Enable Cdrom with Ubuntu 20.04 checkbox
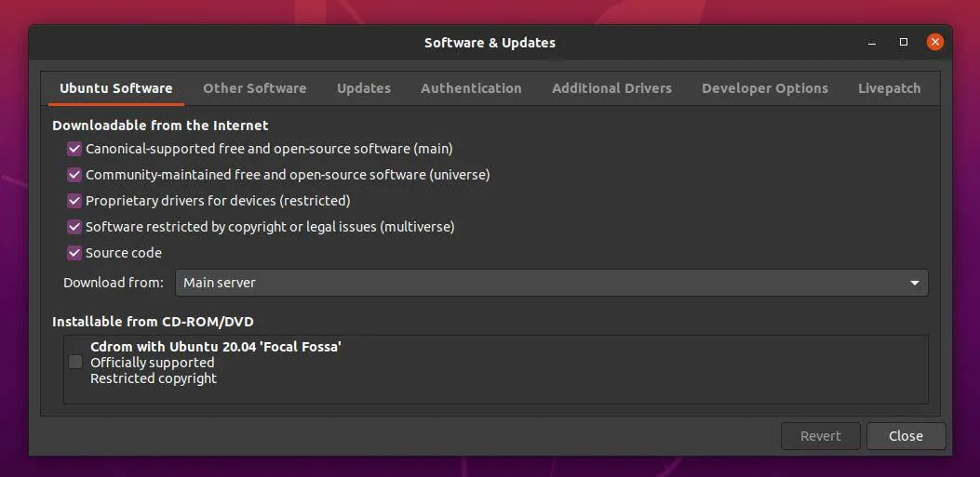 tap(75, 363)
